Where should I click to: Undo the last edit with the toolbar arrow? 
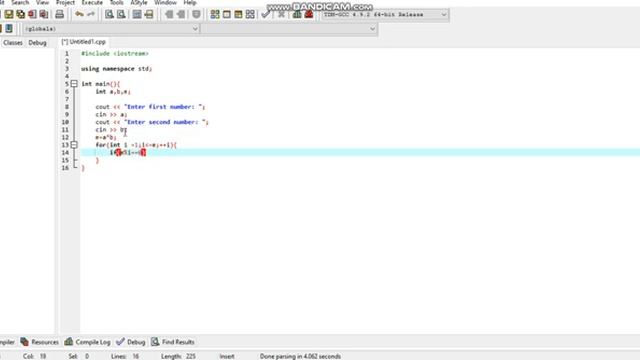coord(79,15)
